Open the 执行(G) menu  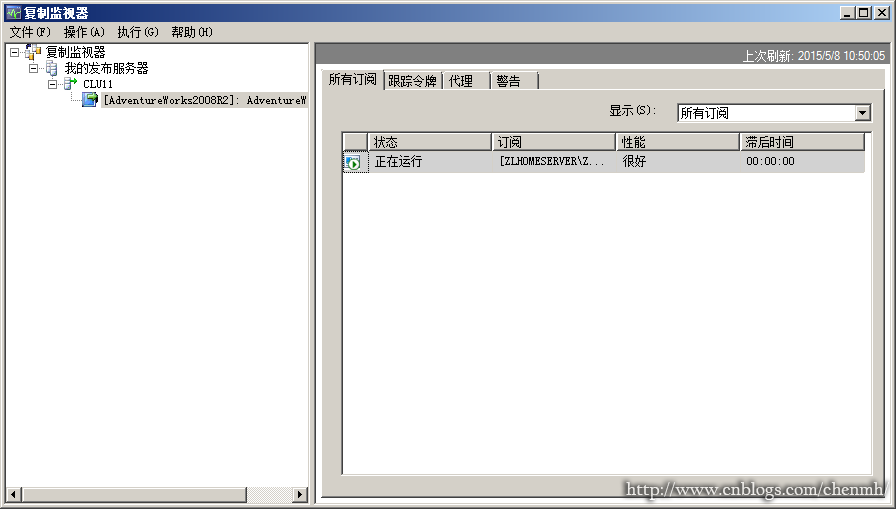(x=138, y=32)
